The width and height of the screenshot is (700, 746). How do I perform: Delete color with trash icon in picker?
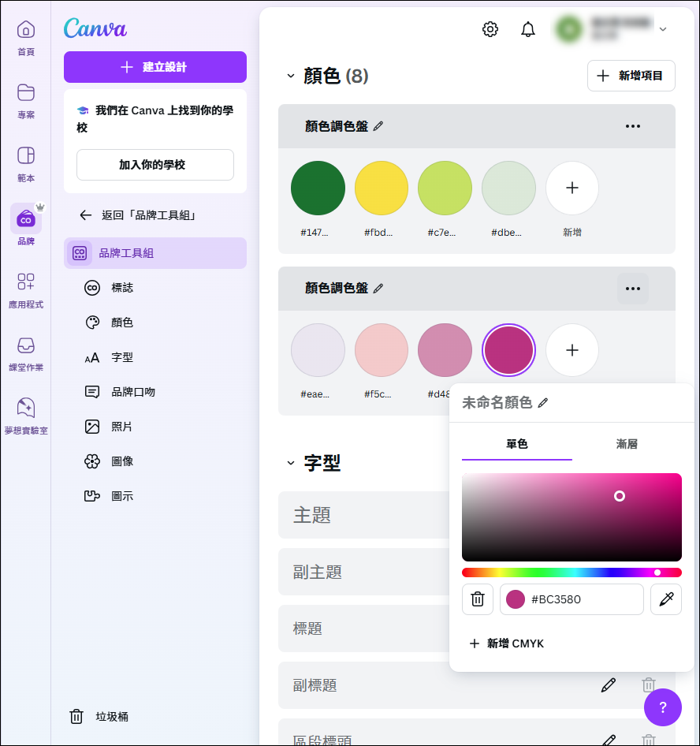tap(478, 599)
